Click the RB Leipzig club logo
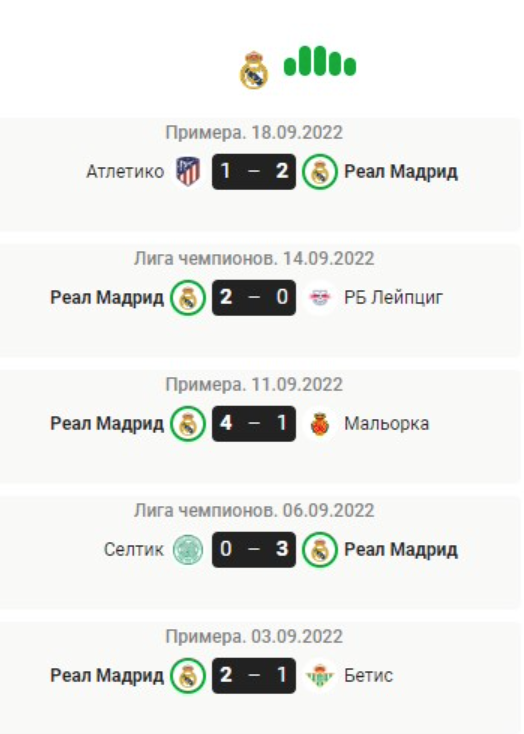524x734 pixels. (x=319, y=297)
